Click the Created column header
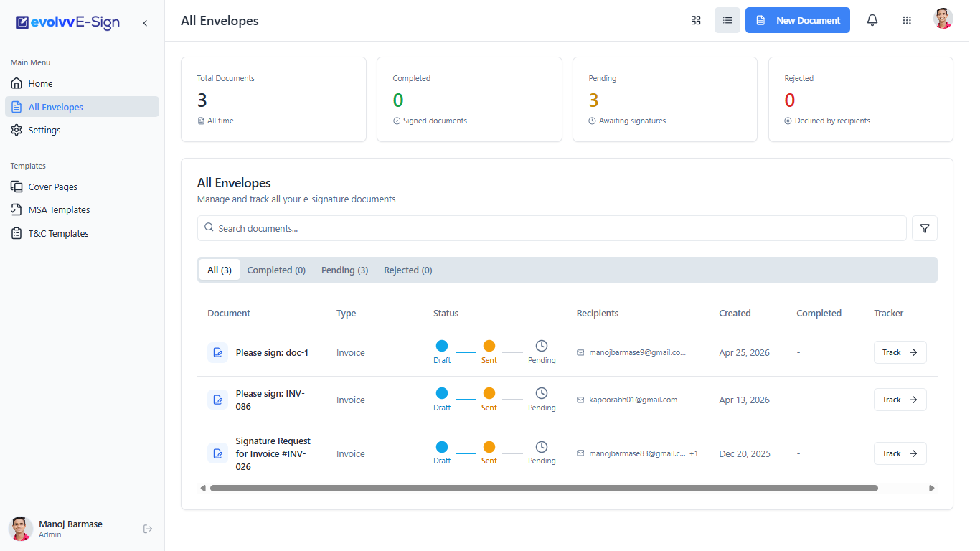This screenshot has height=551, width=980. pyautogui.click(x=735, y=314)
